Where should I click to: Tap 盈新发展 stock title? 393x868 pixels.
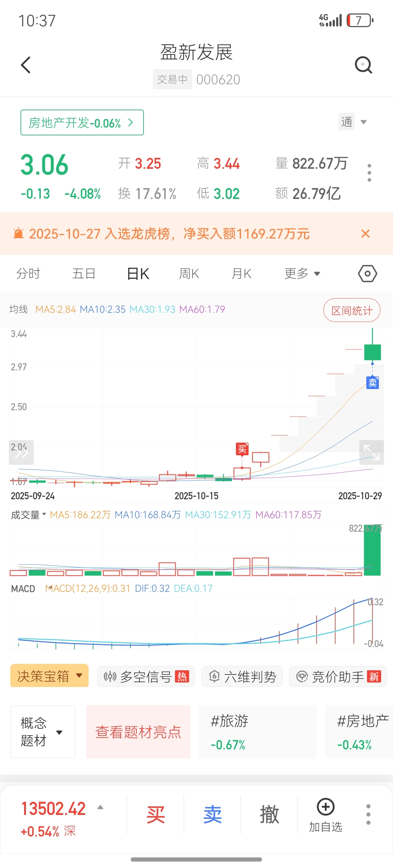[197, 52]
